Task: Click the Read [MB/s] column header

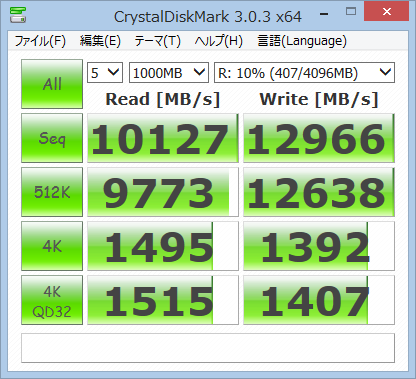Action: 163,99
